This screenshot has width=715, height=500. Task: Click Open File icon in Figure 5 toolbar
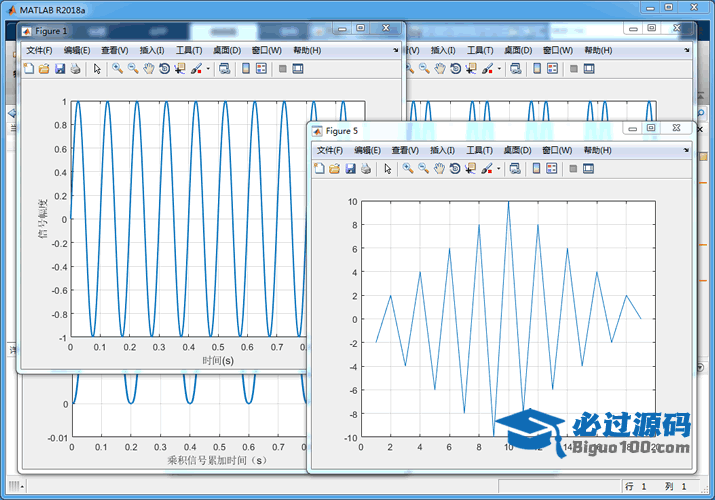click(335, 169)
